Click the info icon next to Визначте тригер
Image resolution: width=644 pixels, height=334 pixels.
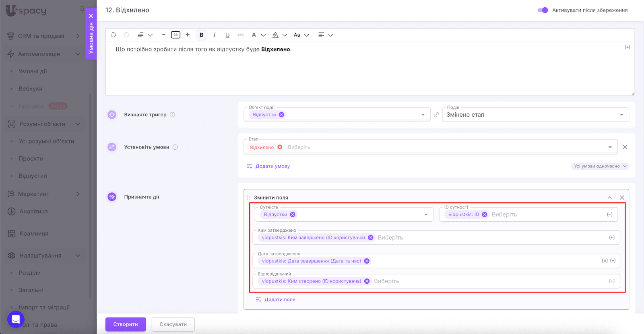[172, 115]
